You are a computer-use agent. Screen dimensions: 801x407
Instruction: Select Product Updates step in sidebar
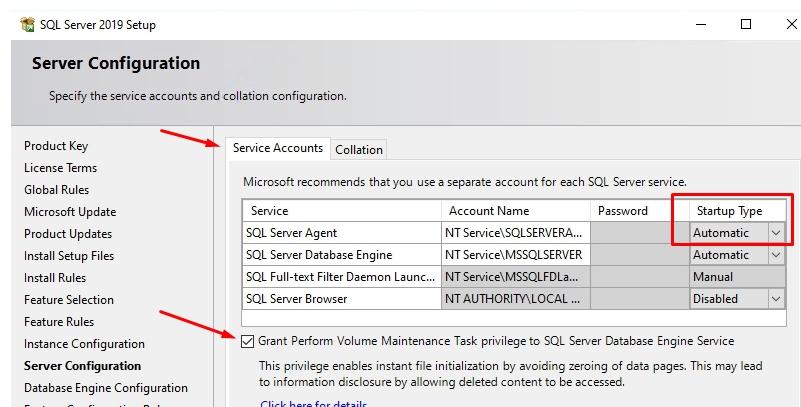pyautogui.click(x=68, y=234)
